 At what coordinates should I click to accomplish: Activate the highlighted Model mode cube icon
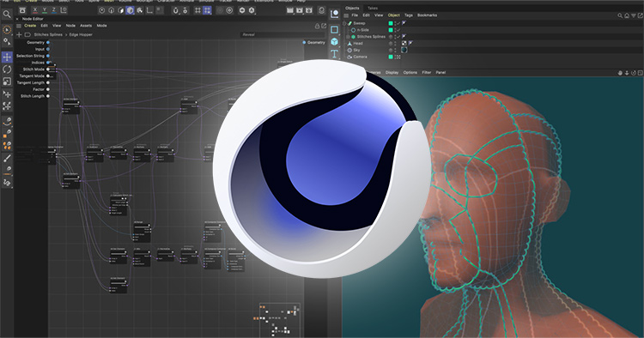coord(131,10)
